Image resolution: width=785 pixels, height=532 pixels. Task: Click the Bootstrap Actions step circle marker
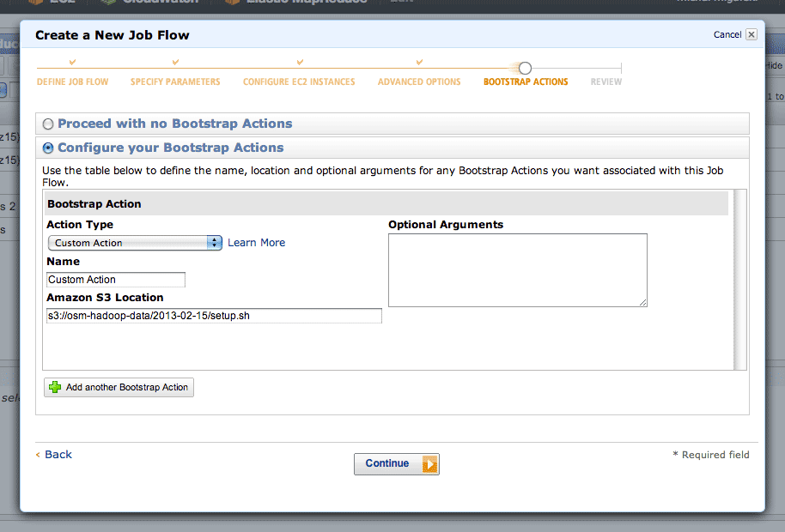click(x=525, y=68)
